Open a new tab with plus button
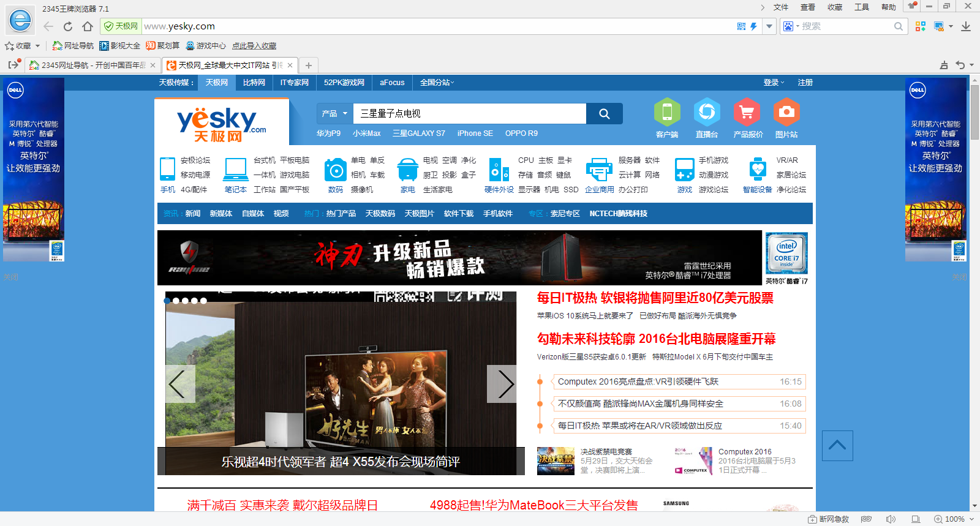 tap(309, 65)
